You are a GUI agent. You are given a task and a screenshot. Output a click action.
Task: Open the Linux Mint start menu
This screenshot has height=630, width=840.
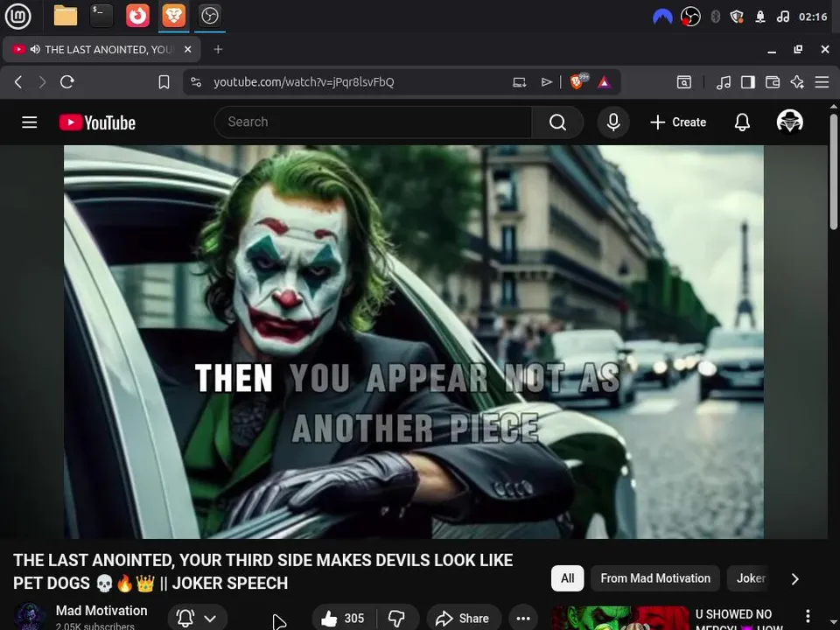[18, 16]
